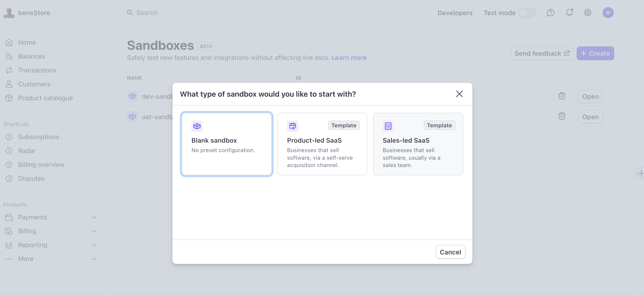Expand the Reporting menu chevron

(94, 245)
